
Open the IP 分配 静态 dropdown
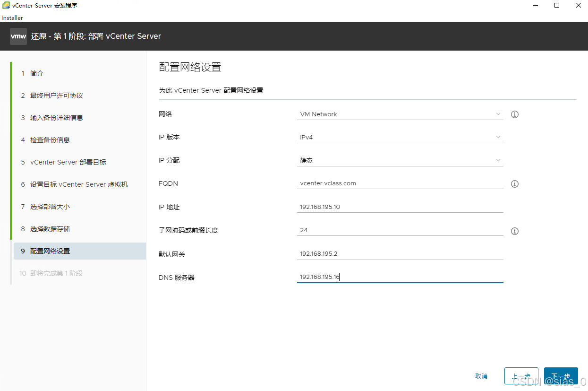pos(400,160)
